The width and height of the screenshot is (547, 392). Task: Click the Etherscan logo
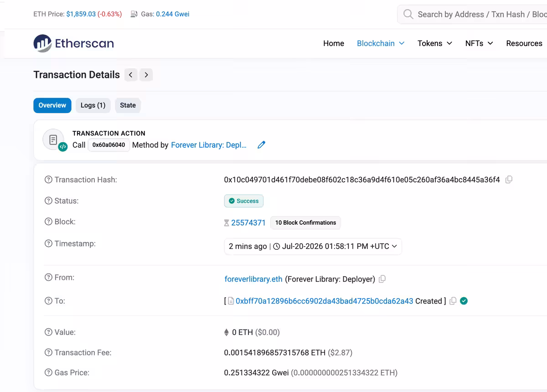tap(73, 43)
